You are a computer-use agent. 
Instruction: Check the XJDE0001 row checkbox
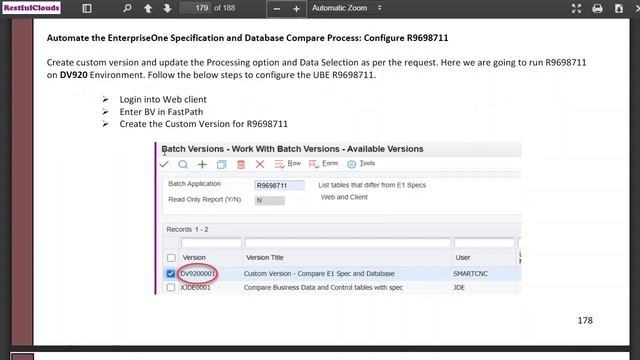pos(171,287)
